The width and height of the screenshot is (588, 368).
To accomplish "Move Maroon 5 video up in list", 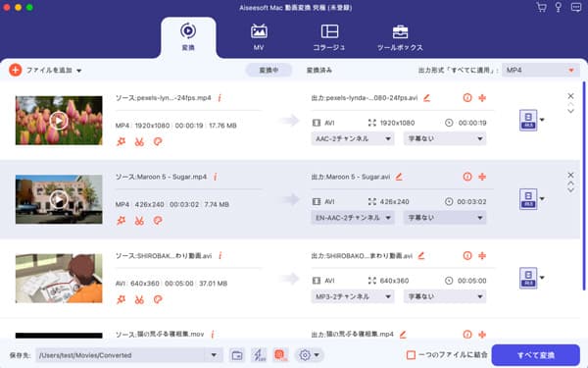I will point(570,184).
